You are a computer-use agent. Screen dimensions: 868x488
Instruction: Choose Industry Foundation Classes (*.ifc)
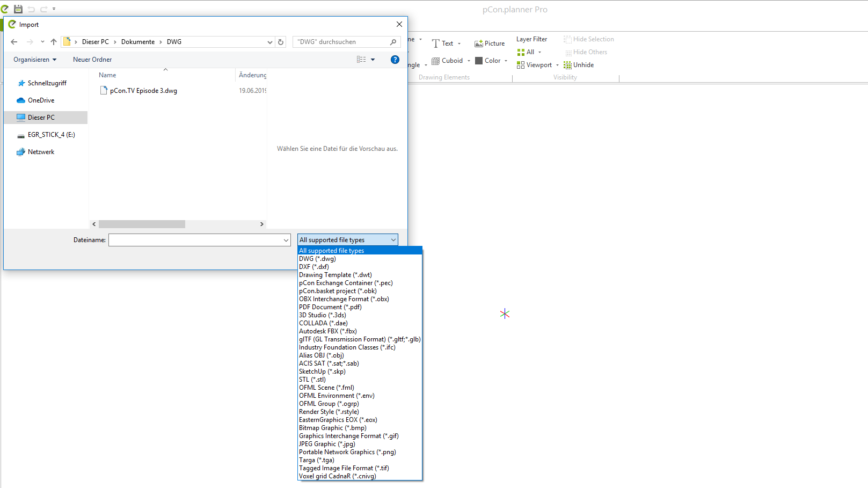click(x=360, y=347)
